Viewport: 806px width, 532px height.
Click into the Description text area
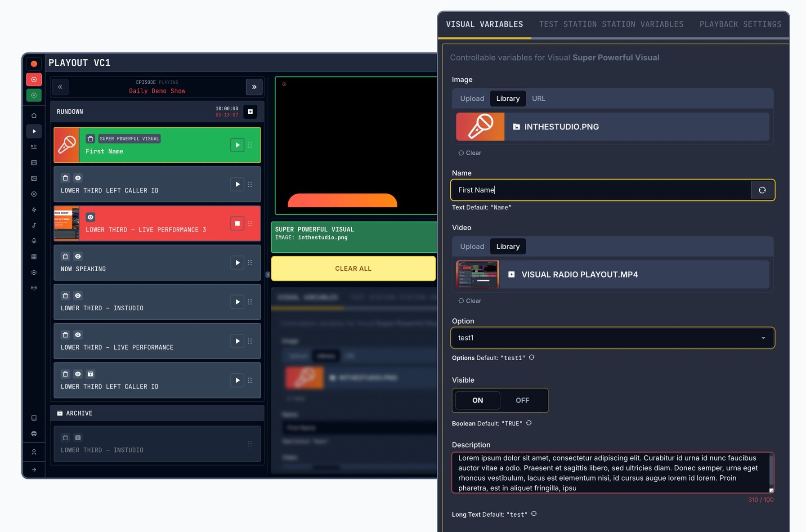[x=612, y=473]
